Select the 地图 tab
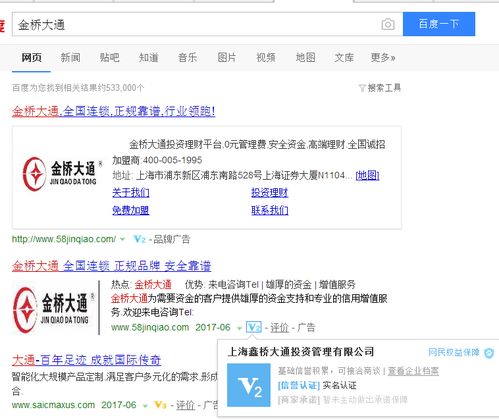The width and height of the screenshot is (499, 420). tap(305, 57)
